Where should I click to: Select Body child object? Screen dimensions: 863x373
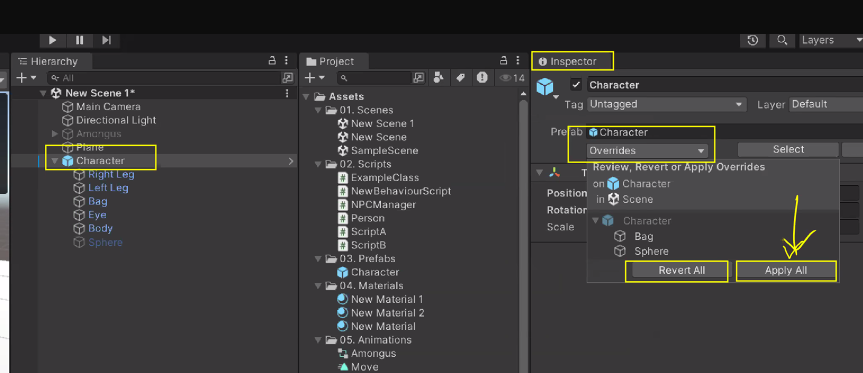100,228
